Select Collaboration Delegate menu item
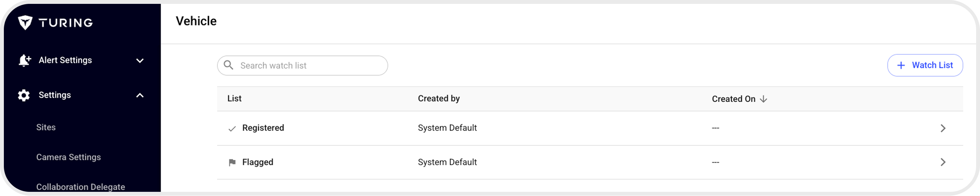This screenshot has height=196, width=980. click(x=81, y=187)
